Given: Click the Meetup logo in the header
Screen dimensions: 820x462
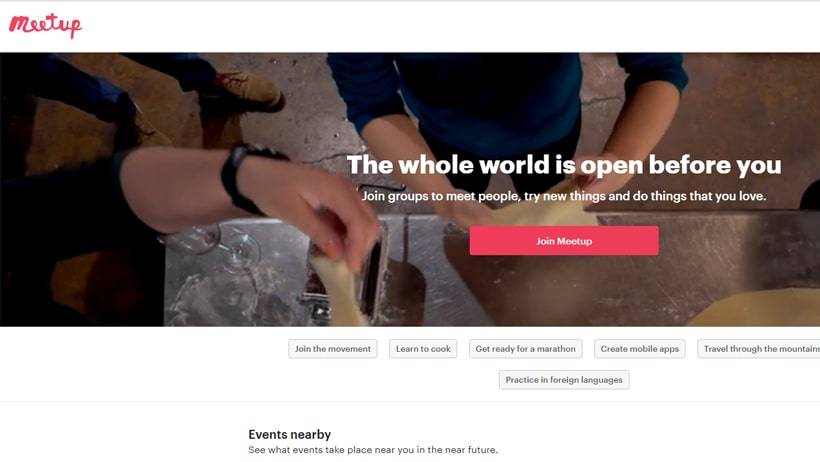Looking at the screenshot, I should (x=45, y=25).
